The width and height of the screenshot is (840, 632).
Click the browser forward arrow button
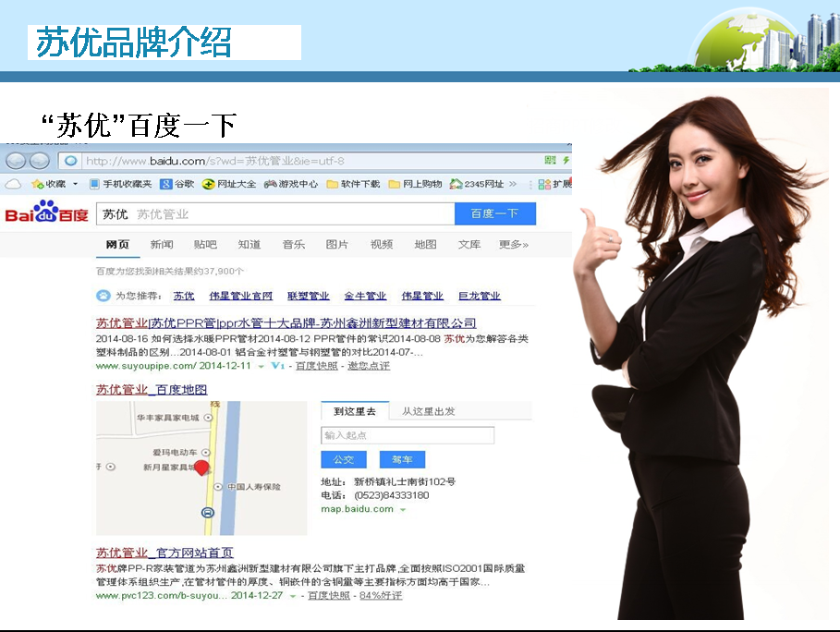(x=38, y=161)
